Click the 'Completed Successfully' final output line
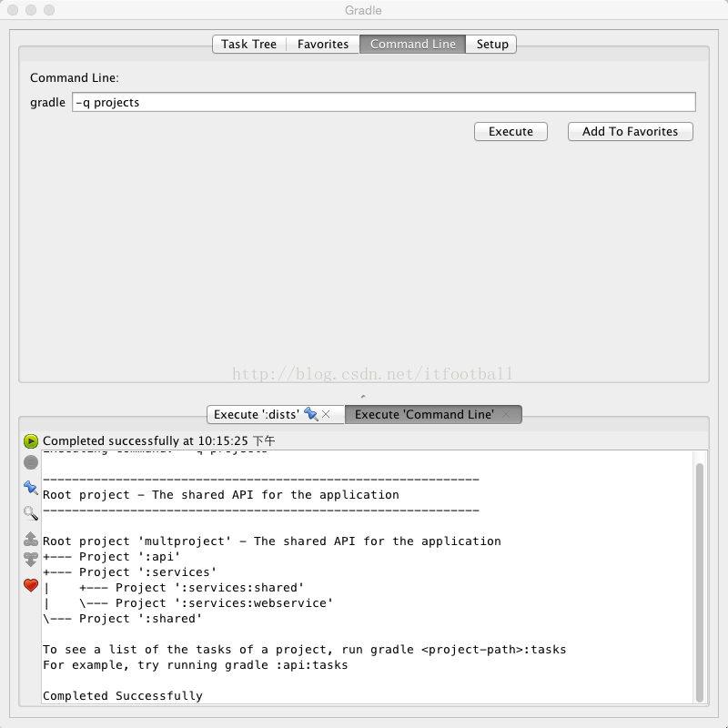 pyautogui.click(x=123, y=696)
